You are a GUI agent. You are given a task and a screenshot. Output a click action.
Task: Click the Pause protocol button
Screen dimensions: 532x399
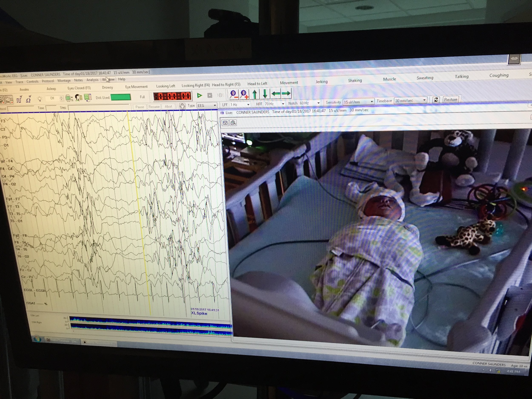(140, 107)
